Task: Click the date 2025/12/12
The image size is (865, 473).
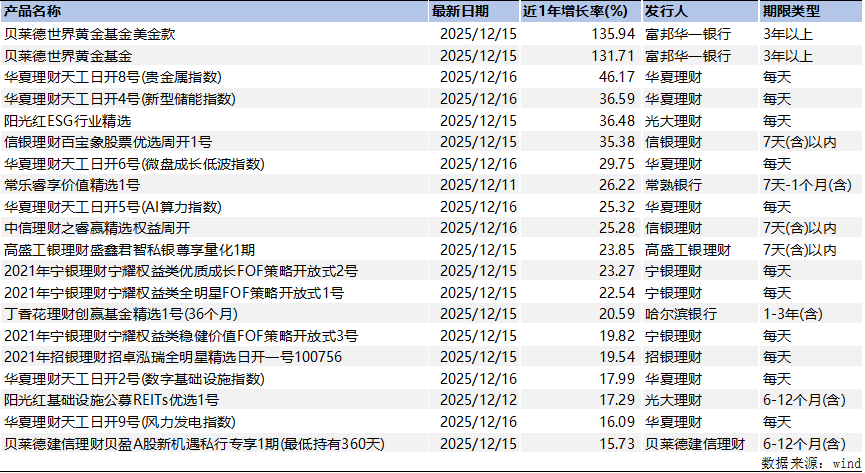Action: pyautogui.click(x=478, y=400)
